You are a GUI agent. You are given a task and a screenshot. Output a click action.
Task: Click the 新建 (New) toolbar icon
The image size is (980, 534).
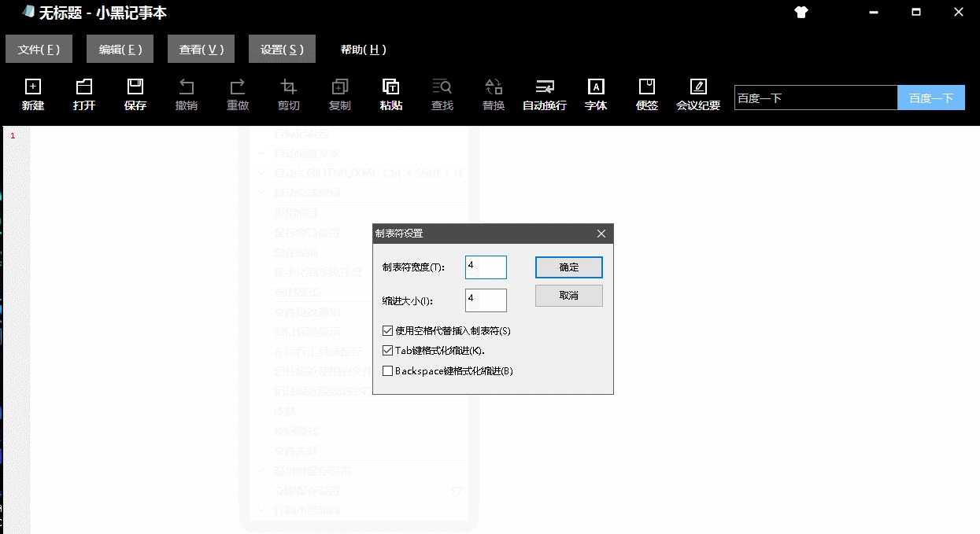(x=32, y=92)
